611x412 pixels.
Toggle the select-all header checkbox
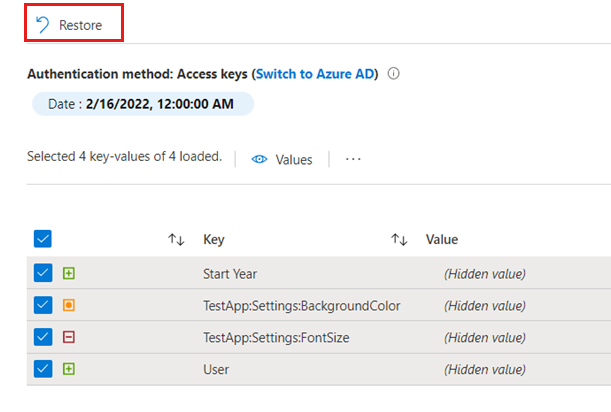click(42, 239)
